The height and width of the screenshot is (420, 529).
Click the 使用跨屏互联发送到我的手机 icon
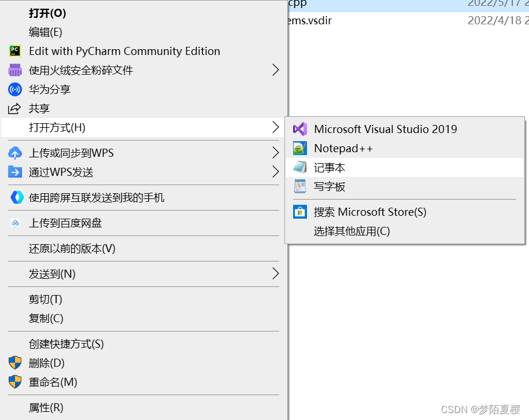click(x=15, y=197)
